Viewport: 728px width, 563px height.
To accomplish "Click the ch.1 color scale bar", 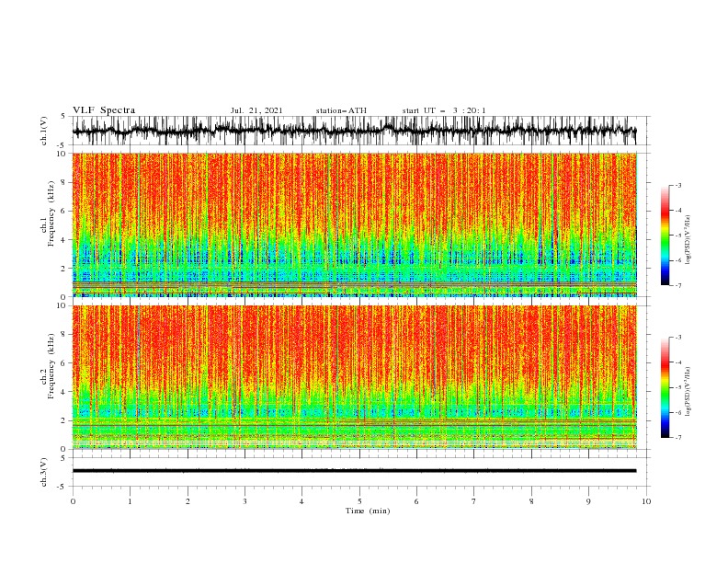I will [x=665, y=236].
